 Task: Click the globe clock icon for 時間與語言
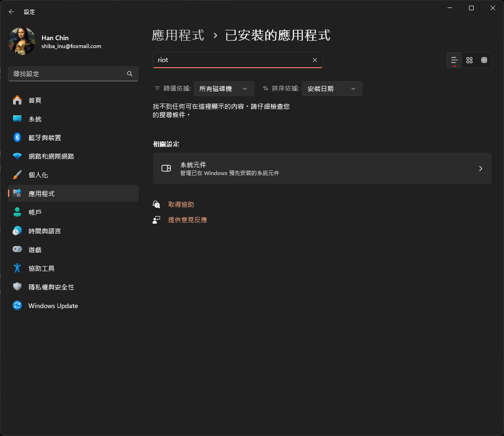click(x=17, y=231)
